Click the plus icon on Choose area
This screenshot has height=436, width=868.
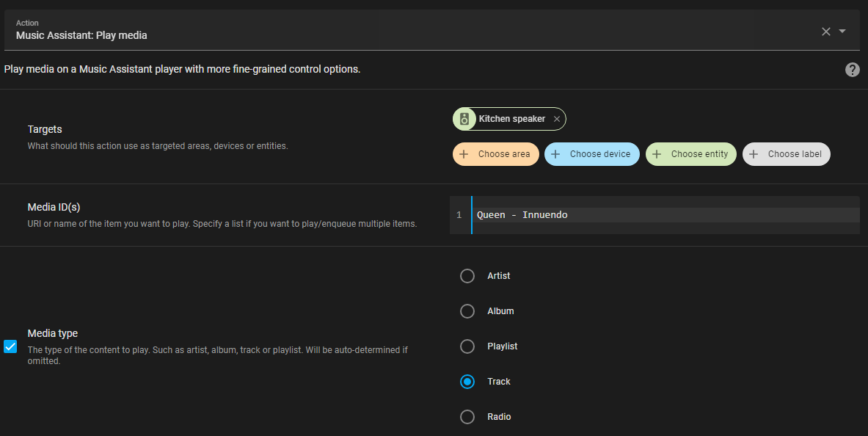pyautogui.click(x=464, y=154)
